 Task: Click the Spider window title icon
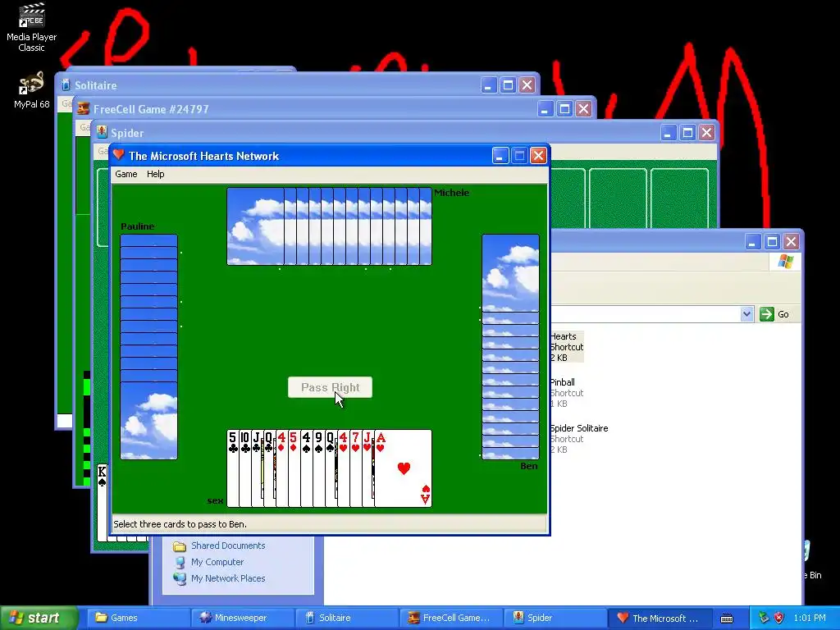coord(102,132)
